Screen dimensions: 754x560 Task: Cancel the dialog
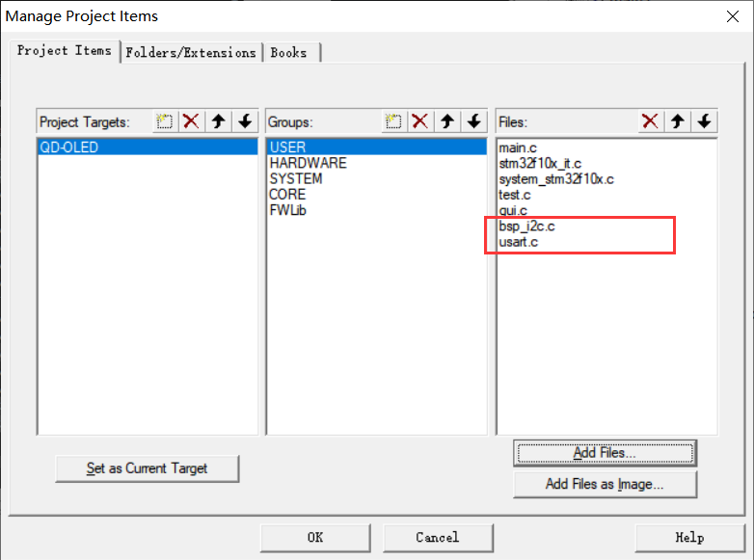coord(438,538)
